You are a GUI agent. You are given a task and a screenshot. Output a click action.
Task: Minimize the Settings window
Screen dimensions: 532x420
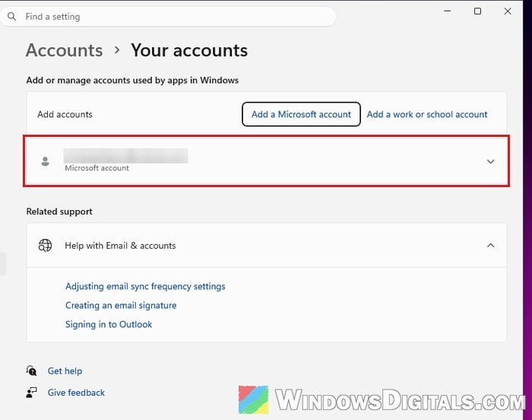[x=448, y=11]
